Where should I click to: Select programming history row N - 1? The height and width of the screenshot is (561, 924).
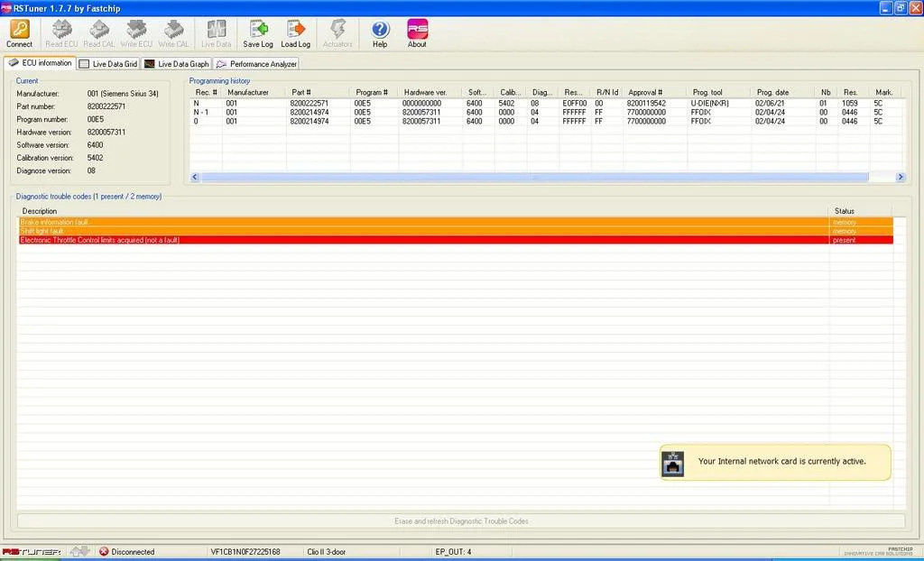point(547,112)
